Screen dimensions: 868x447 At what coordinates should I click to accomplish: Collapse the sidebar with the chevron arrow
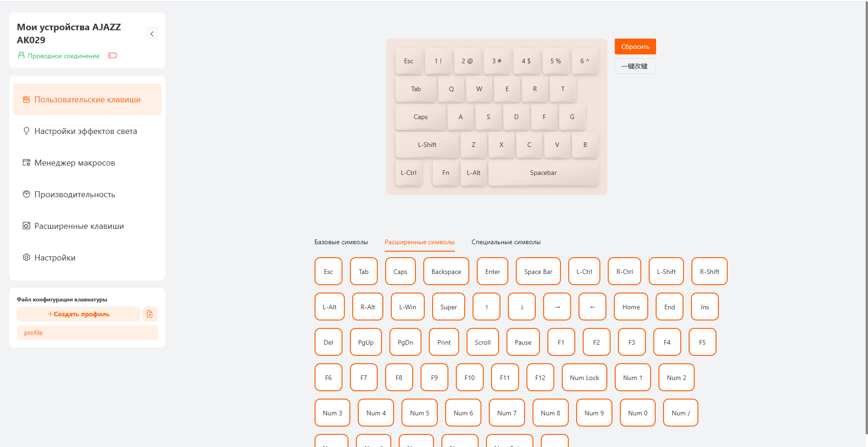click(x=152, y=34)
